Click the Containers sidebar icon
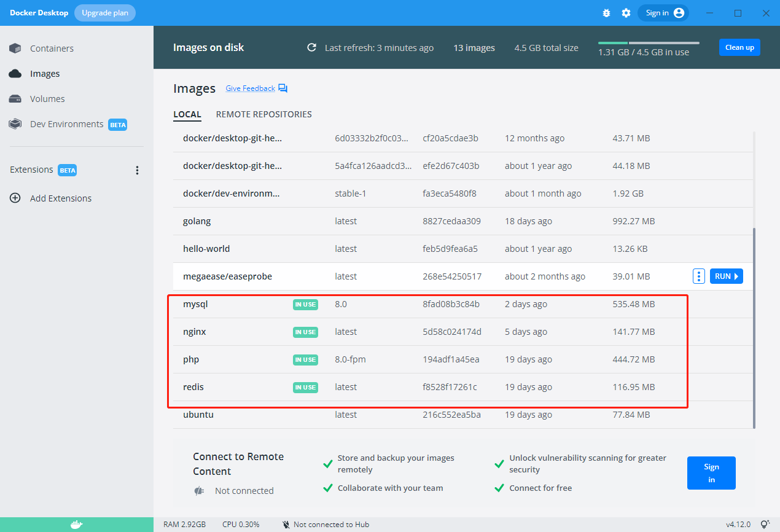780x532 pixels. [x=15, y=49]
